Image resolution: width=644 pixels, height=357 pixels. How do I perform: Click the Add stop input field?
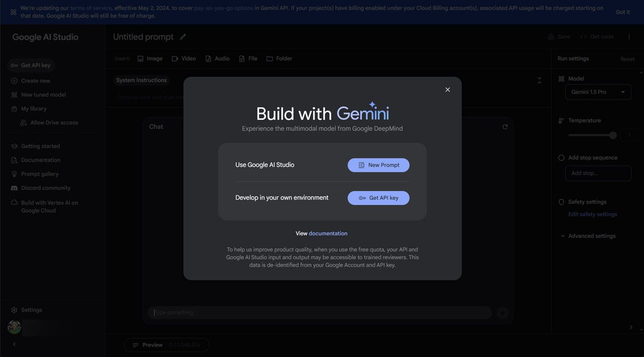pyautogui.click(x=598, y=173)
